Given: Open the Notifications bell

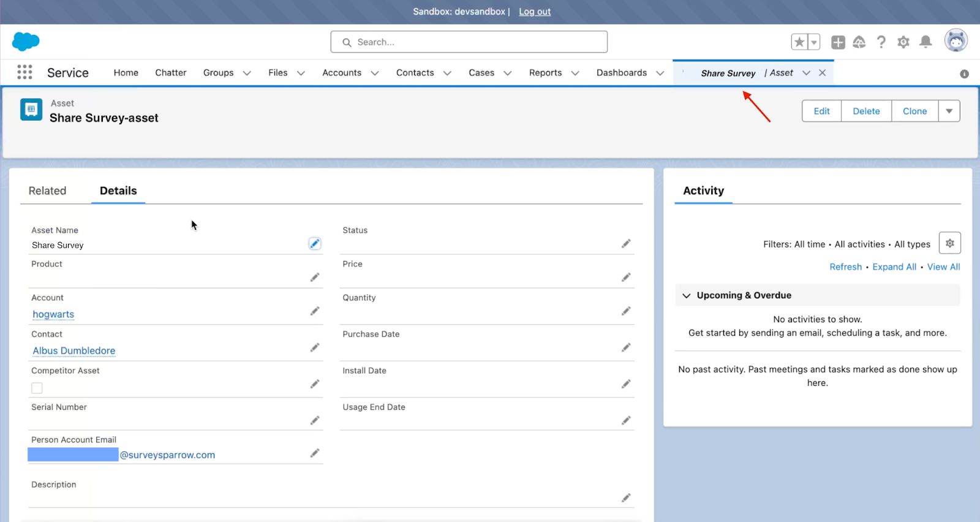Looking at the screenshot, I should [925, 42].
